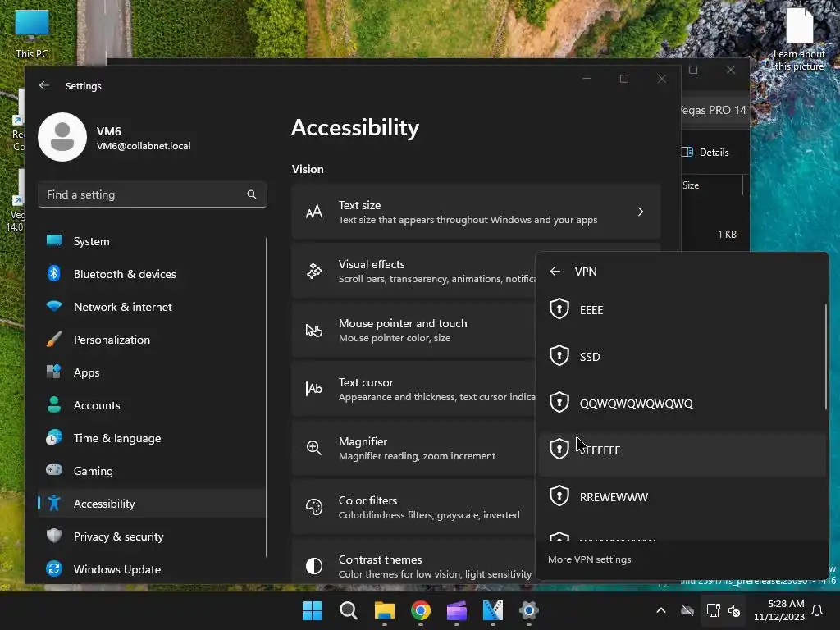The width and height of the screenshot is (840, 630).
Task: Open the Personalization category
Action: (152, 340)
